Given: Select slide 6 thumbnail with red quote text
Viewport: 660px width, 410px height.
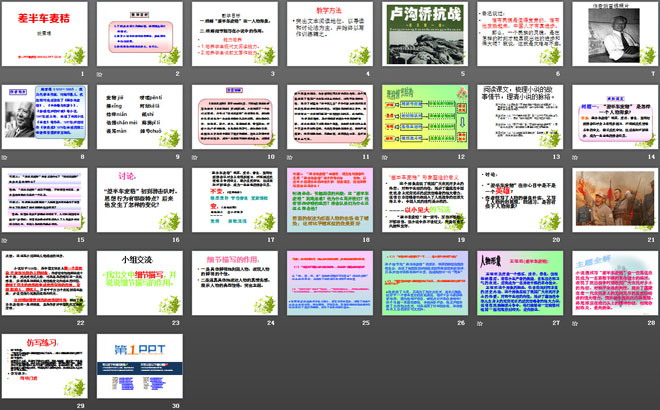Looking at the screenshot, I should 520,34.
